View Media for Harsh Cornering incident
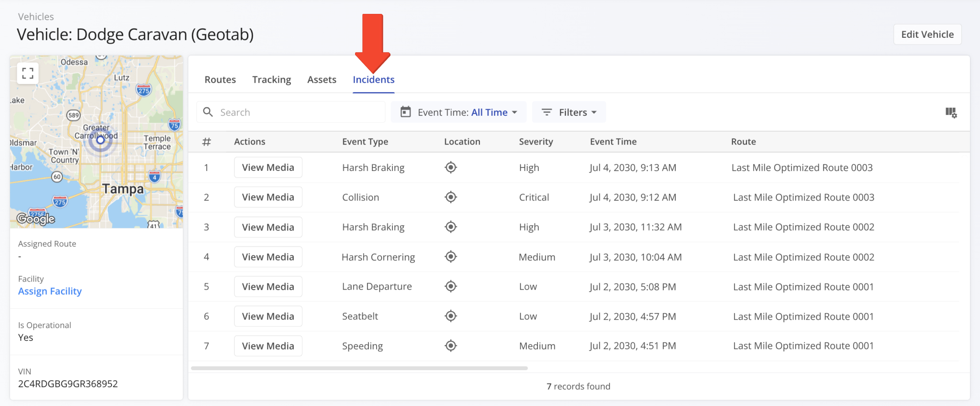The height and width of the screenshot is (406, 980). pos(268,257)
